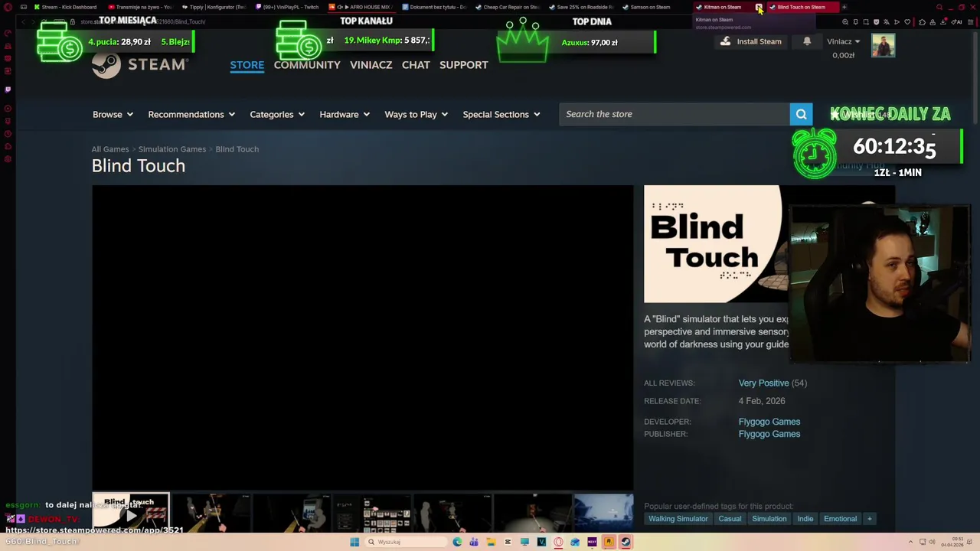This screenshot has width=980, height=551.
Task: Switch to the Blind Touch on Steam tab
Action: [801, 7]
